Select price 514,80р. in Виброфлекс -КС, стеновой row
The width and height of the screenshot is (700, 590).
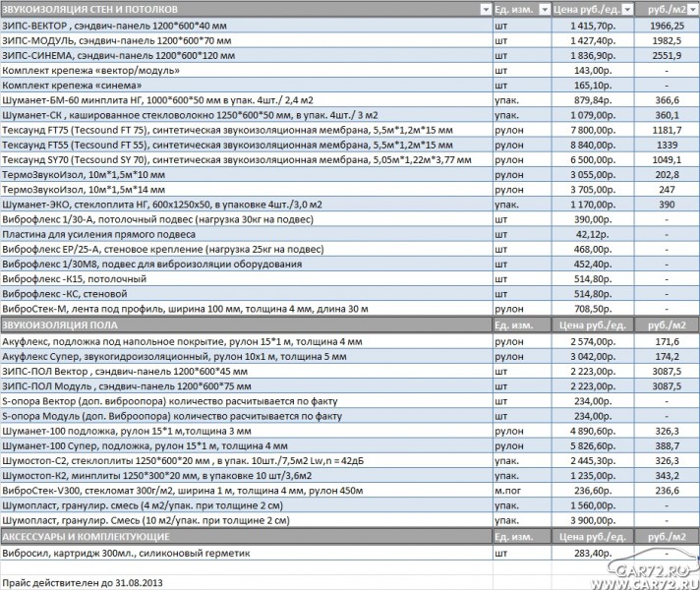pyautogui.click(x=593, y=294)
